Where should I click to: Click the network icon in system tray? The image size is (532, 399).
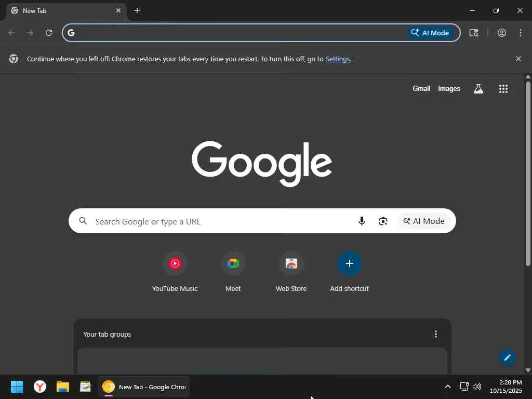464,387
